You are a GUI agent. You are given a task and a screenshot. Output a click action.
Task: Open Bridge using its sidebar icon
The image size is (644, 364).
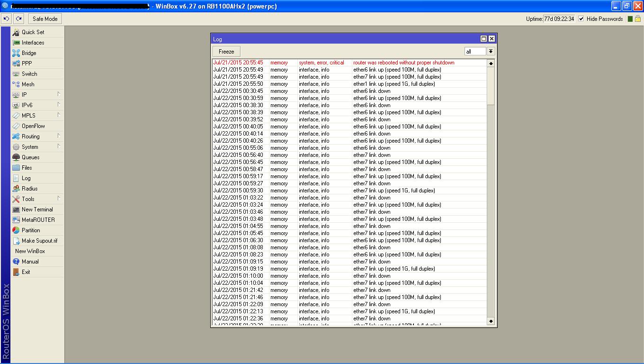pyautogui.click(x=16, y=53)
